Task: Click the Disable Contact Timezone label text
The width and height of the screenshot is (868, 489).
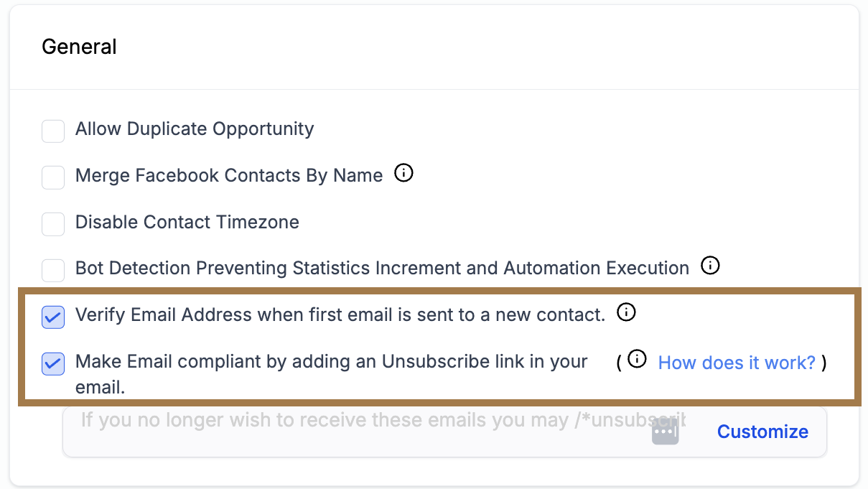Action: click(x=187, y=223)
